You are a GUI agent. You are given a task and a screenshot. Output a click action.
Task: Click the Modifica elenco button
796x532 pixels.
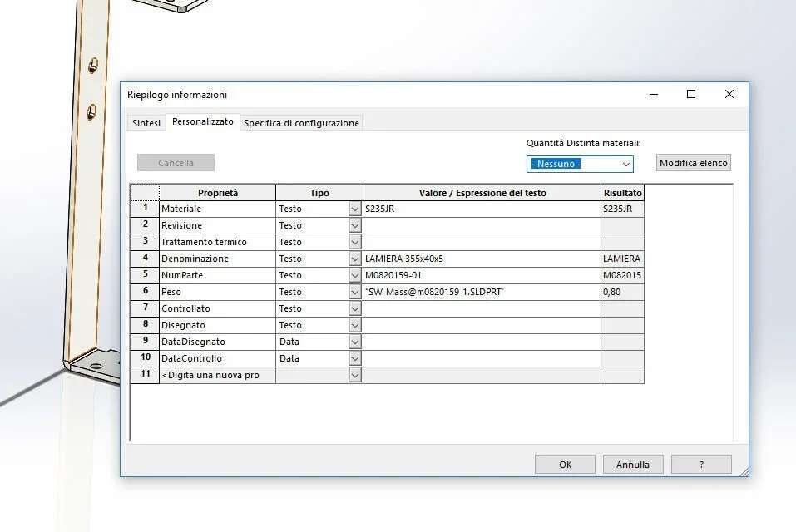(694, 163)
